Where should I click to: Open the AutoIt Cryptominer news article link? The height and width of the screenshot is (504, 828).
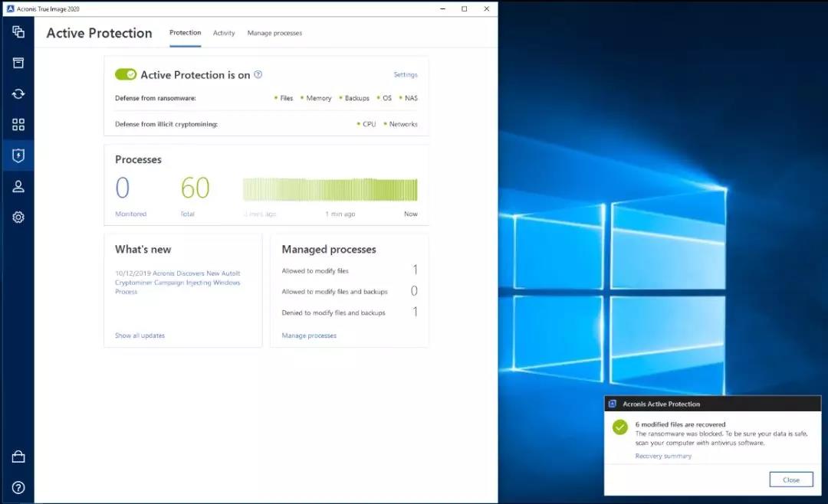point(177,282)
